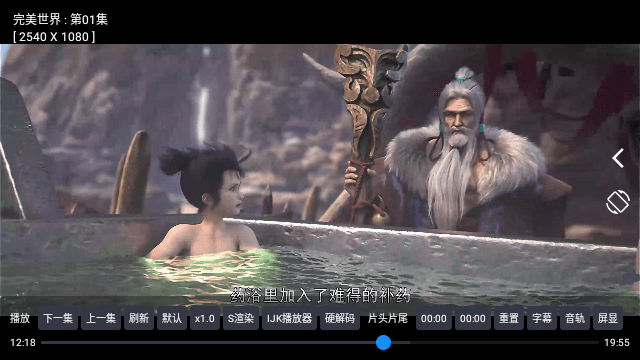
Task: Tap the screen rotation icon
Action: click(618, 202)
